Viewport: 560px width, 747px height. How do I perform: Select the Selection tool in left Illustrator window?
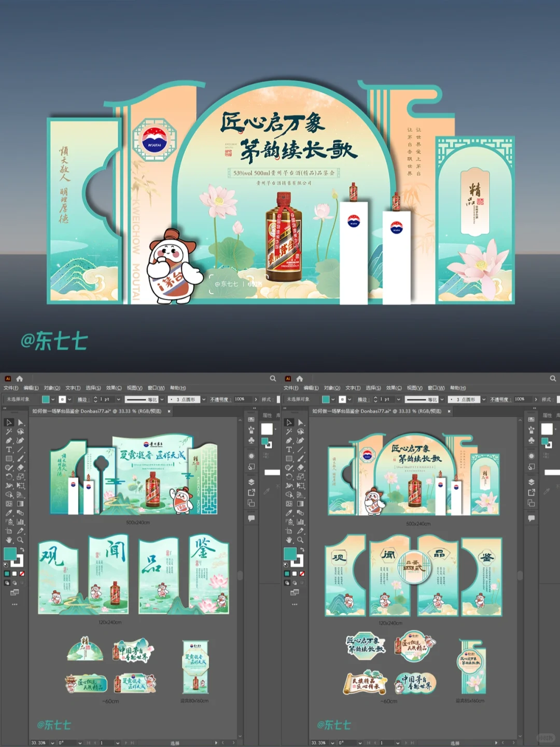9,422
